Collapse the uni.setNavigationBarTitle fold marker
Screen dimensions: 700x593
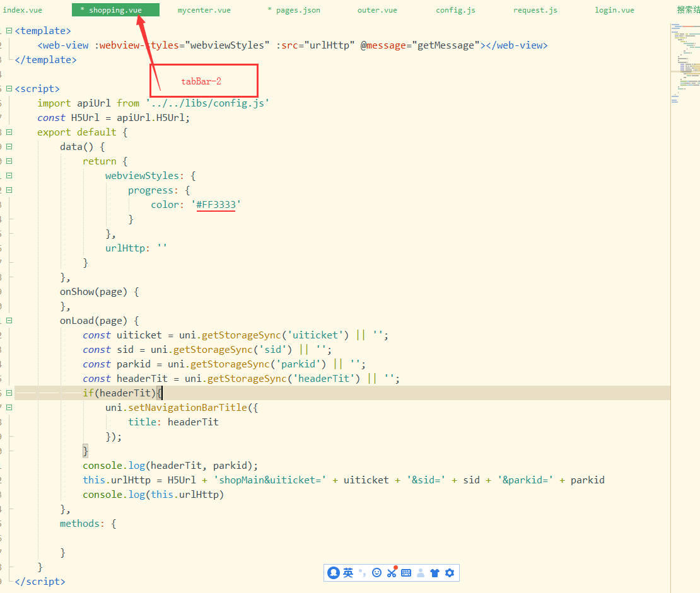click(x=9, y=407)
